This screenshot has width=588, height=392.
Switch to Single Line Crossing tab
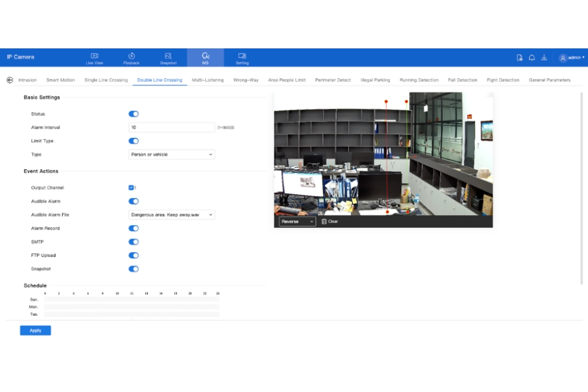106,80
